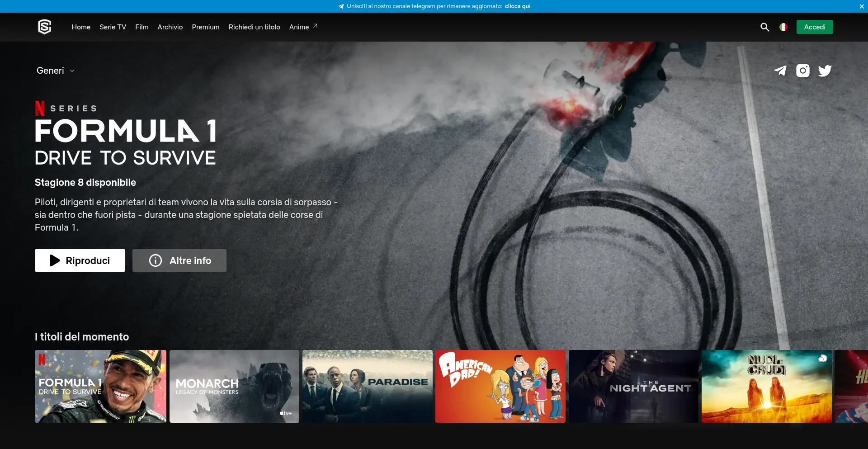Select the Formula 1 Drive to Survive thumbnail
Image resolution: width=868 pixels, height=449 pixels.
(x=100, y=387)
